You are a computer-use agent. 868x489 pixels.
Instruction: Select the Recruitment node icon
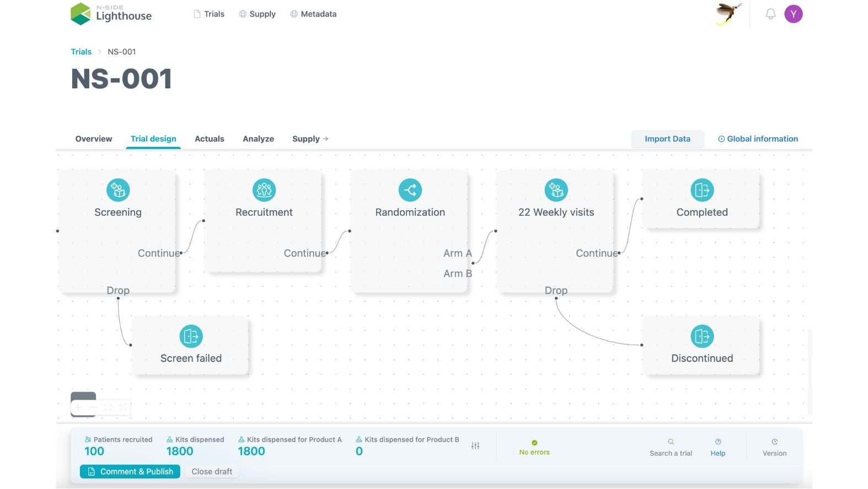(264, 190)
